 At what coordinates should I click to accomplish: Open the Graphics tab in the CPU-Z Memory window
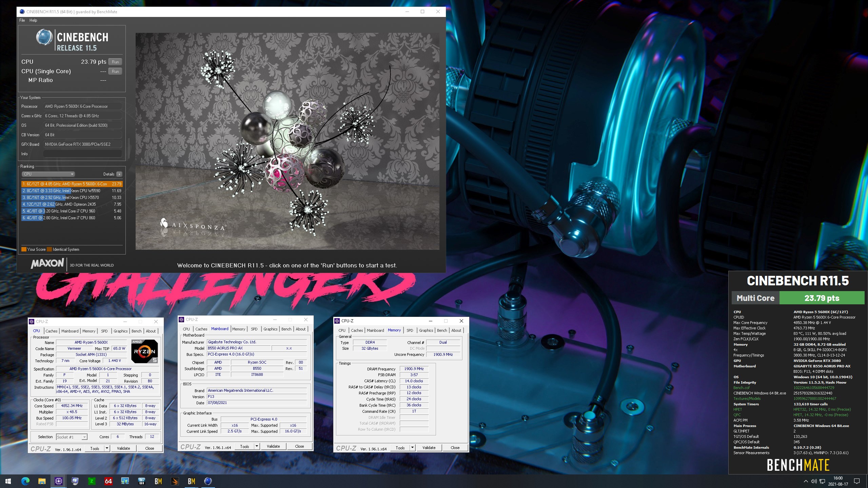pos(426,330)
